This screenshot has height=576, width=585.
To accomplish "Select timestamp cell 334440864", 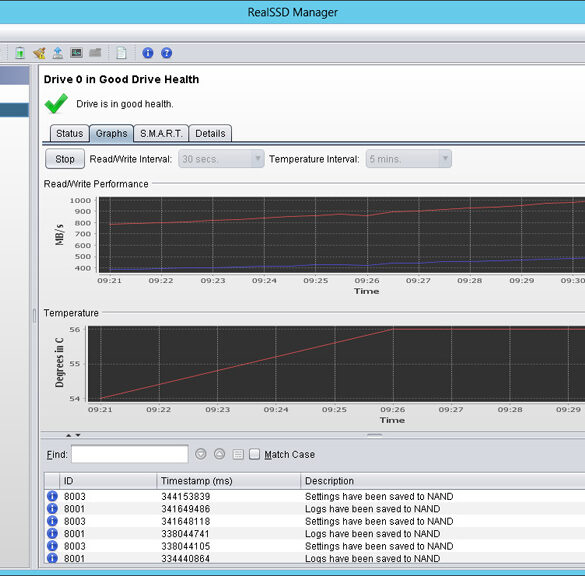I will tap(186, 558).
